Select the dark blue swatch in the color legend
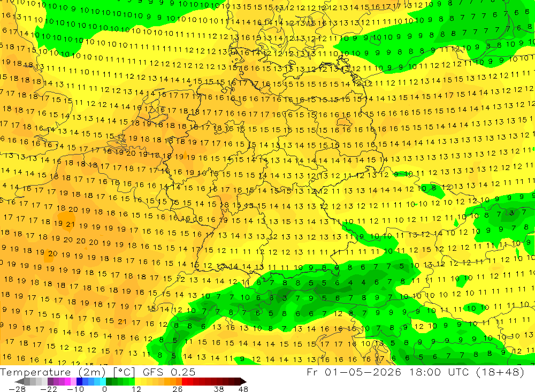The height and width of the screenshot is (392, 535). (80, 382)
